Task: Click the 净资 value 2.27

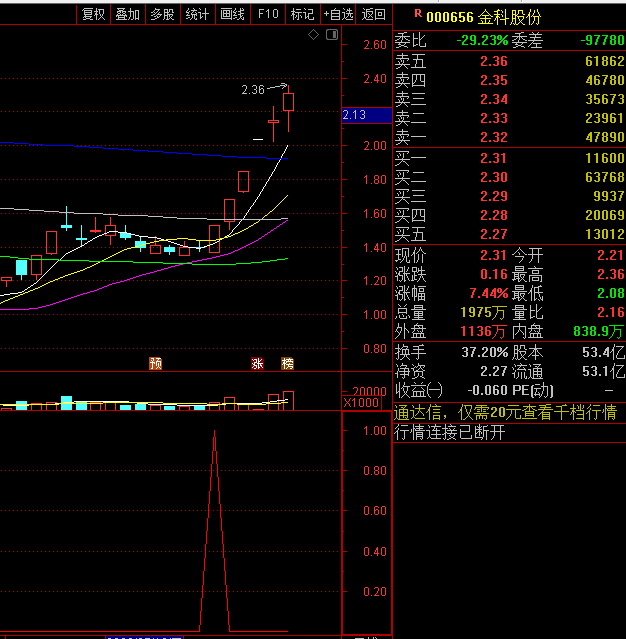Action: pos(494,371)
